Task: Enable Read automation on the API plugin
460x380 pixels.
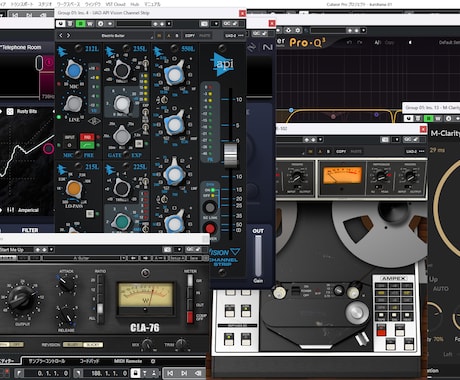Action: point(80,24)
